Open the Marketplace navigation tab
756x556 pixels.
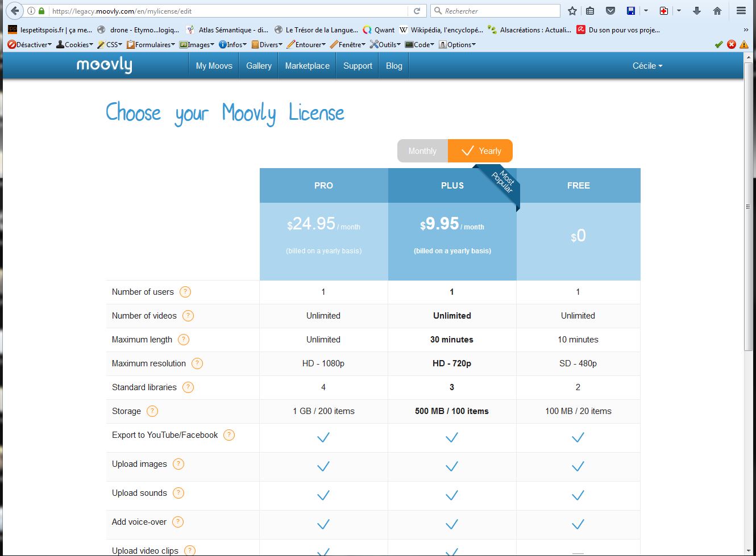pos(307,66)
